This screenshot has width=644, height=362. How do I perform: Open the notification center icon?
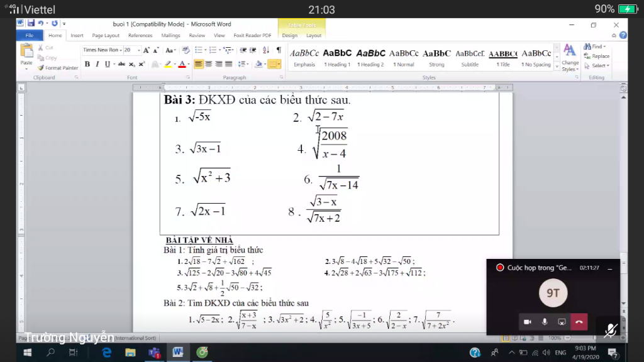(613, 353)
